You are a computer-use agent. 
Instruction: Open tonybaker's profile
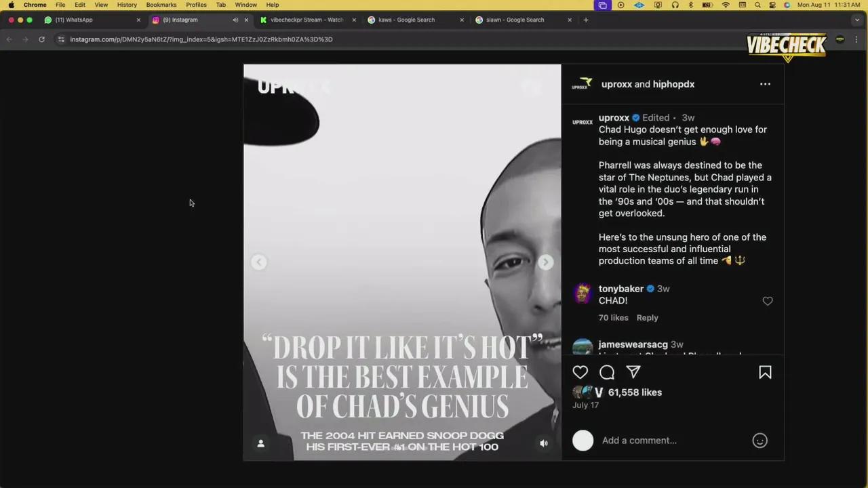click(x=620, y=289)
